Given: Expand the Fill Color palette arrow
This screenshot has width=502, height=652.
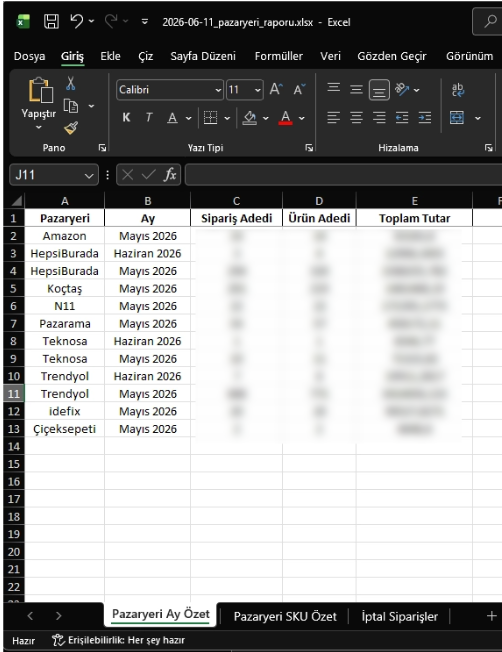Looking at the screenshot, I should click(x=265, y=119).
